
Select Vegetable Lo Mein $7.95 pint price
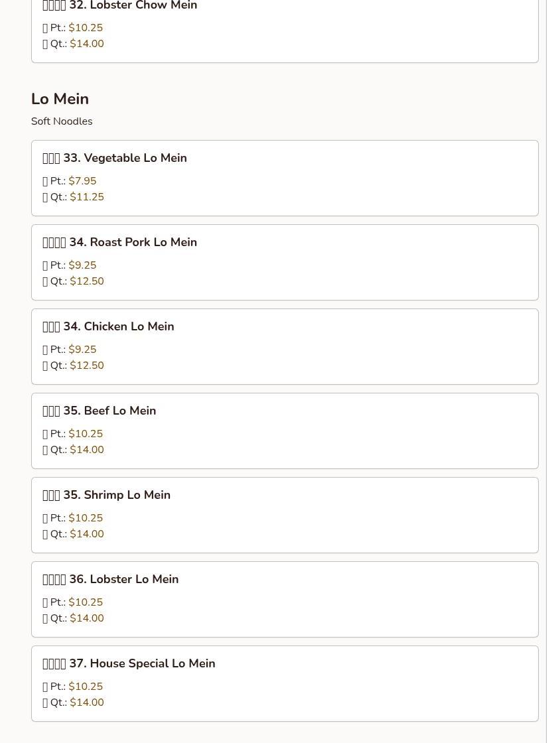[x=82, y=181]
